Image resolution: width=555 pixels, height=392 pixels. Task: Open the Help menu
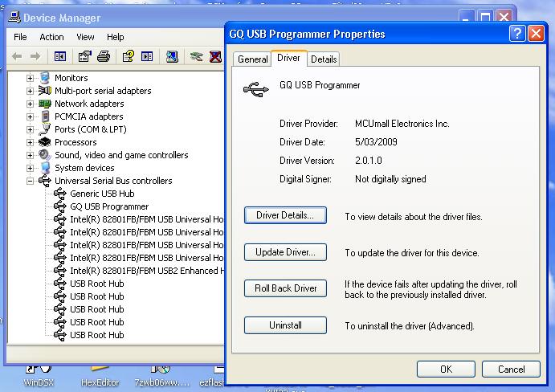point(116,37)
